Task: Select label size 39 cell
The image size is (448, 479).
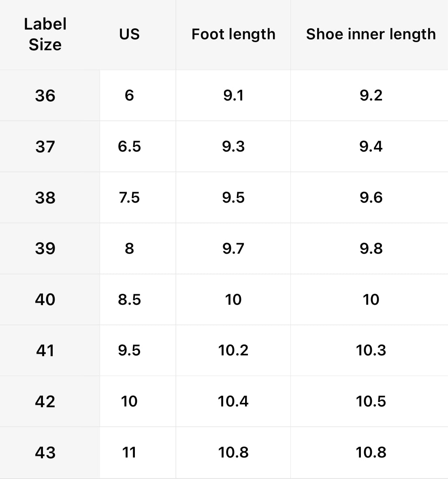Action: 45,248
